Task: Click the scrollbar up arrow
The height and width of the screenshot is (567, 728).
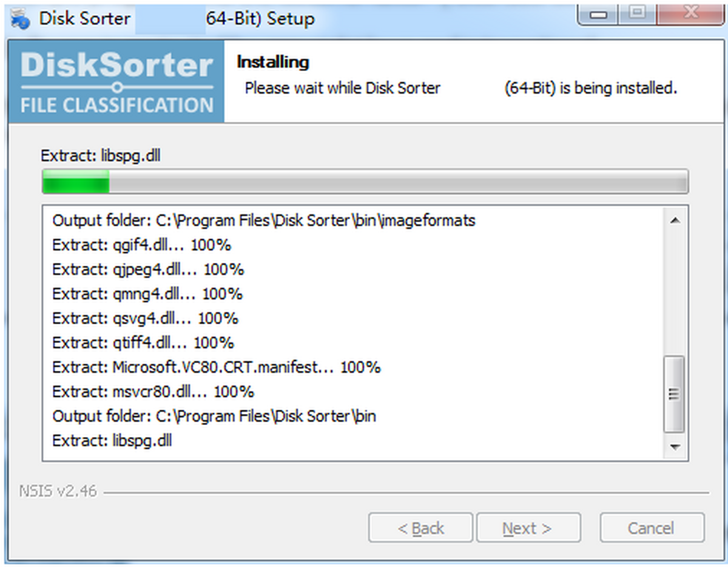Action: pyautogui.click(x=675, y=220)
